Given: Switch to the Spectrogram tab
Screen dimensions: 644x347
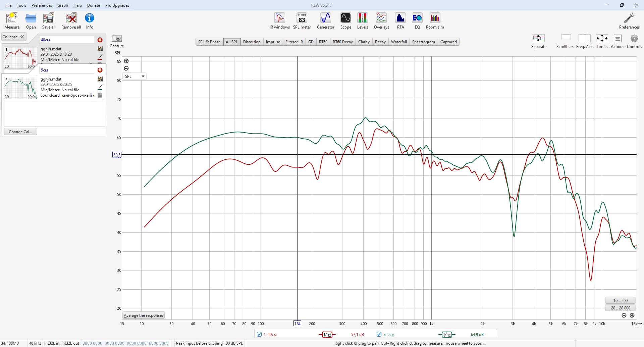Looking at the screenshot, I should click(424, 42).
